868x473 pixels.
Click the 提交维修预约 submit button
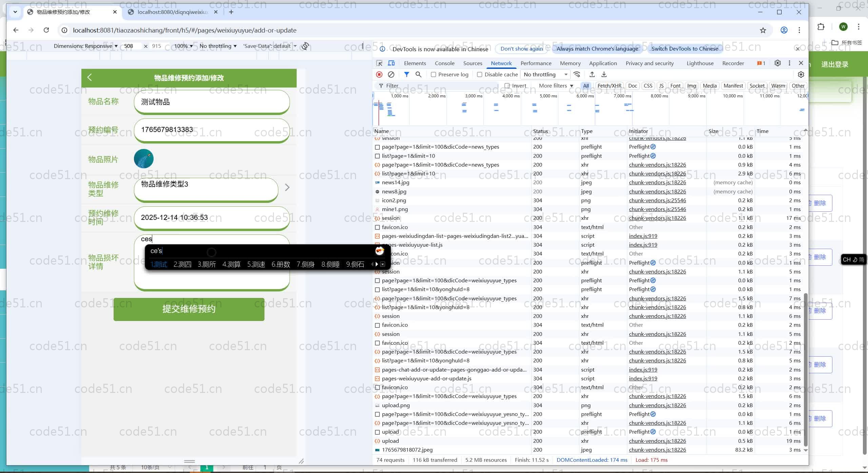tap(189, 309)
